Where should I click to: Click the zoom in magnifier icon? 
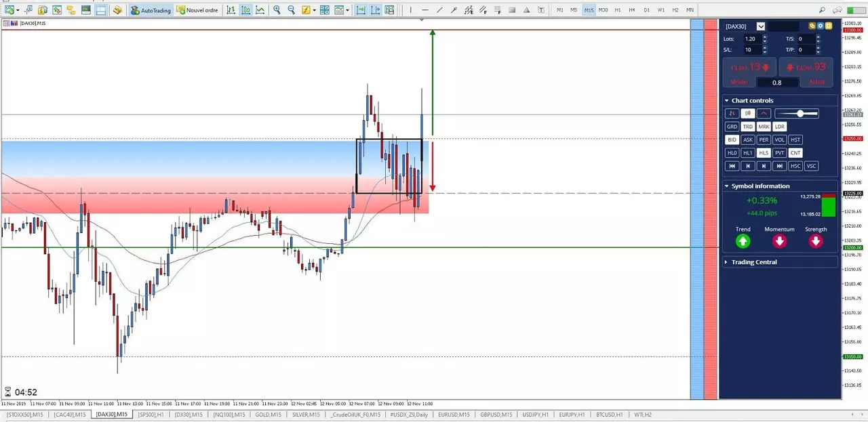(277, 10)
